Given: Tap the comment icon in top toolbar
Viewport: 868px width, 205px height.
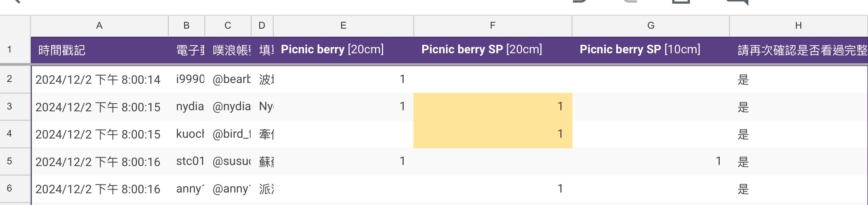Looking at the screenshot, I should pyautogui.click(x=738, y=2).
